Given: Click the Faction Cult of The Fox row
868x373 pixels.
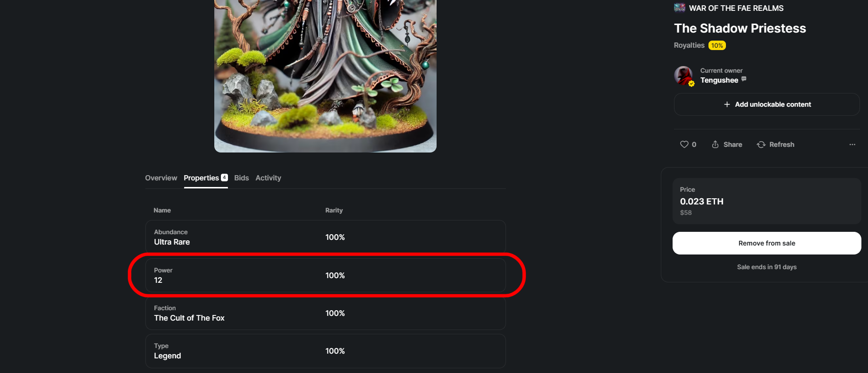Looking at the screenshot, I should point(325,313).
